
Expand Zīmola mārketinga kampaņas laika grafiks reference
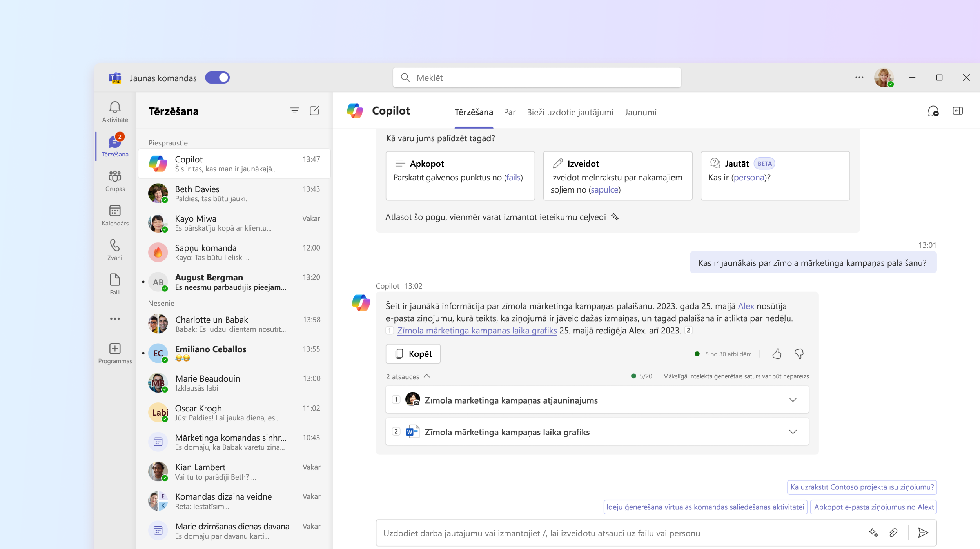point(597,432)
